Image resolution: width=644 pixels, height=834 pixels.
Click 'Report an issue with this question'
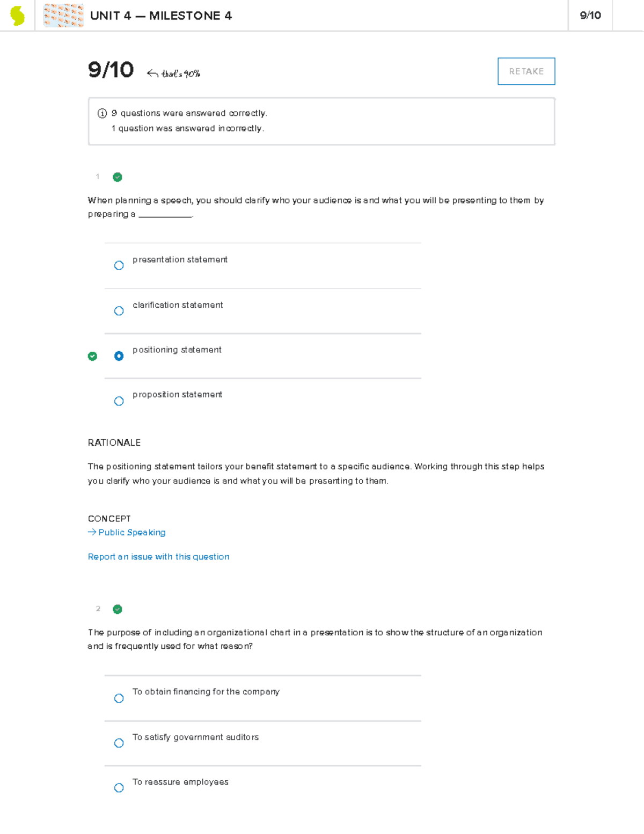(x=158, y=556)
